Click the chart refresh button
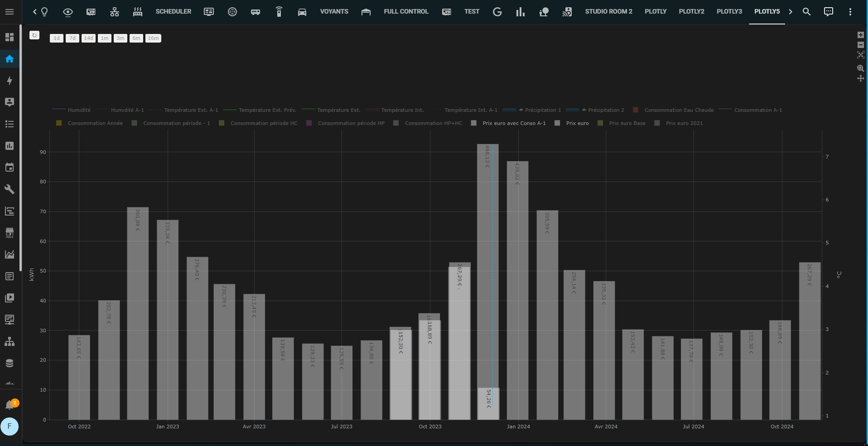Image resolution: width=868 pixels, height=446 pixels. click(34, 35)
